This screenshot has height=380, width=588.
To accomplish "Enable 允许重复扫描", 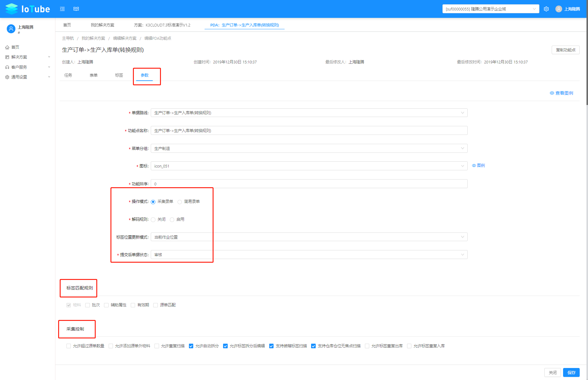I will tap(157, 346).
